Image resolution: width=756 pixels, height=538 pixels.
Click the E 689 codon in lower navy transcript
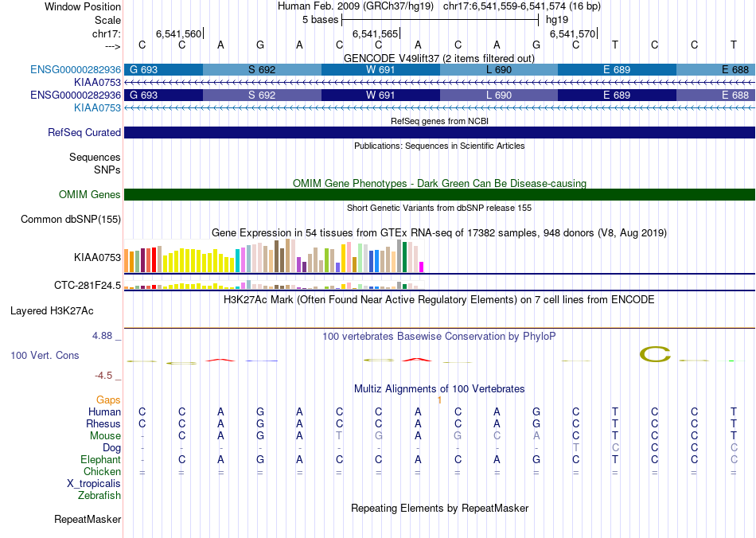click(x=617, y=95)
